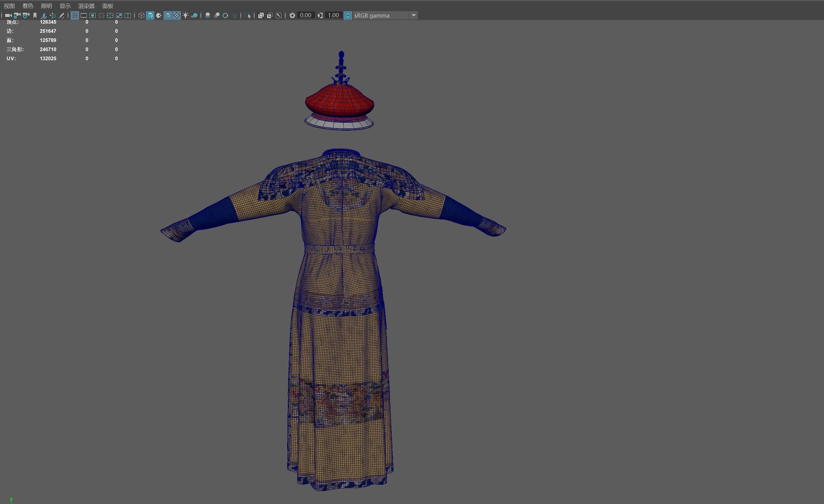Toggle screen space ambient occlusion icon
This screenshot has width=824, height=504.
(x=208, y=15)
